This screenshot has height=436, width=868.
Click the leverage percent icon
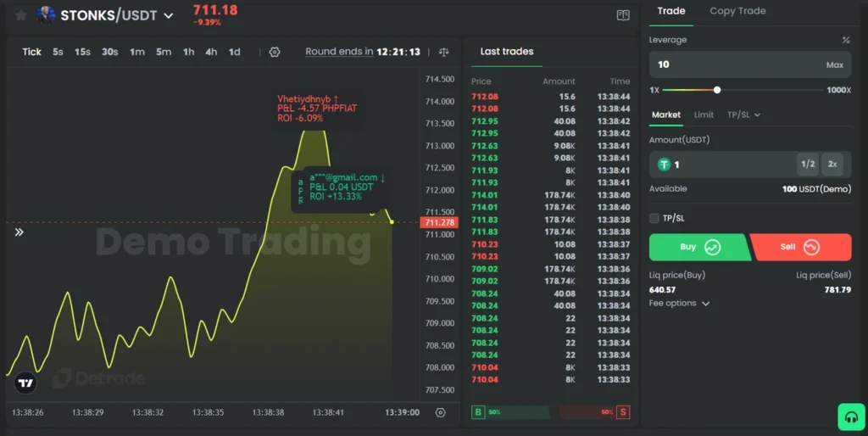846,40
